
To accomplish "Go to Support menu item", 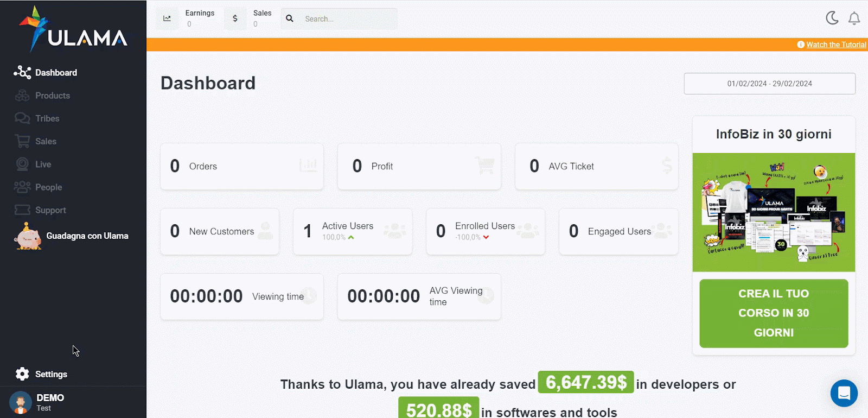I will (50, 210).
